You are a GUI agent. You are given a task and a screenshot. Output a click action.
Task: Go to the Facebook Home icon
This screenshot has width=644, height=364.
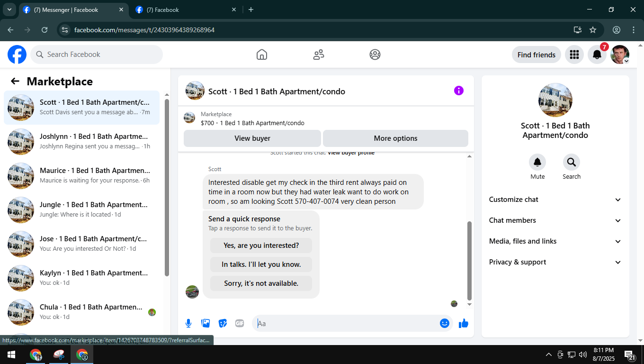(262, 55)
